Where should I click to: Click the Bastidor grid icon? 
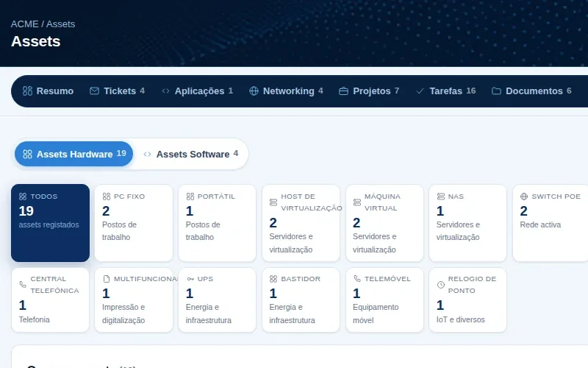click(273, 279)
